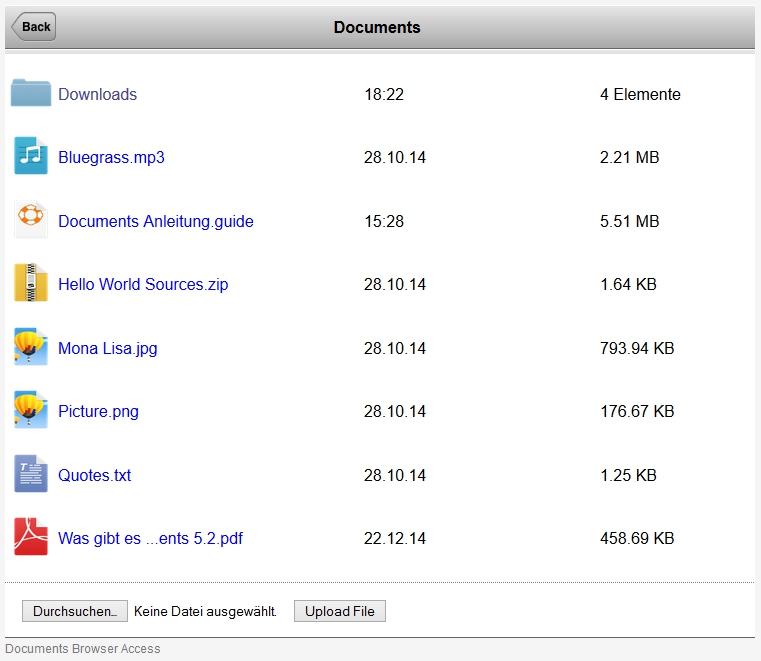Open the Was gibt es ...ents 5.2.pdf link
Screen dimensions: 761x661
(x=150, y=539)
